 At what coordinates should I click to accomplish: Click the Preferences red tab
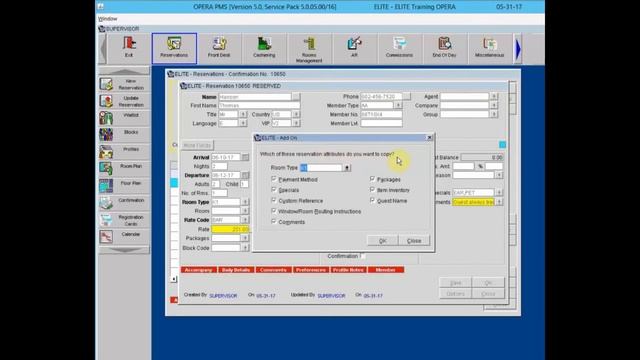point(311,270)
